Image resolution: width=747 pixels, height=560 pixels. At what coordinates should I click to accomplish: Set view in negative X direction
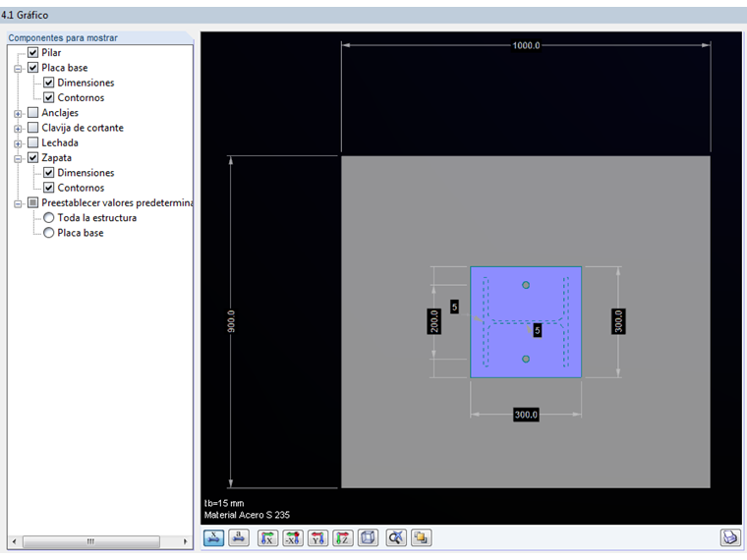pos(293,537)
